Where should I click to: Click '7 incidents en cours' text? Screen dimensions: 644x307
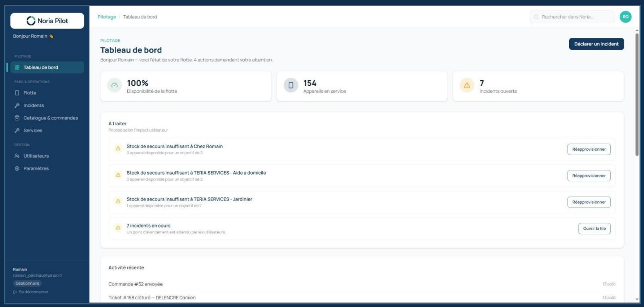pyautogui.click(x=148, y=226)
